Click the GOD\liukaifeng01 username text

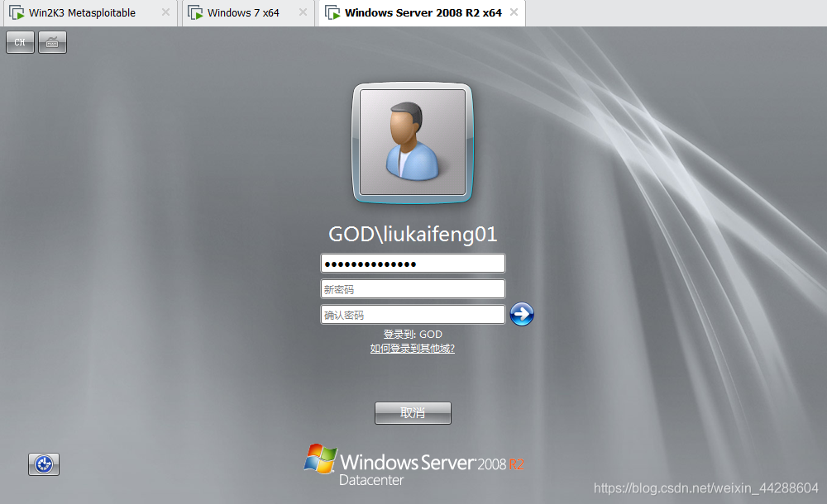point(413,234)
